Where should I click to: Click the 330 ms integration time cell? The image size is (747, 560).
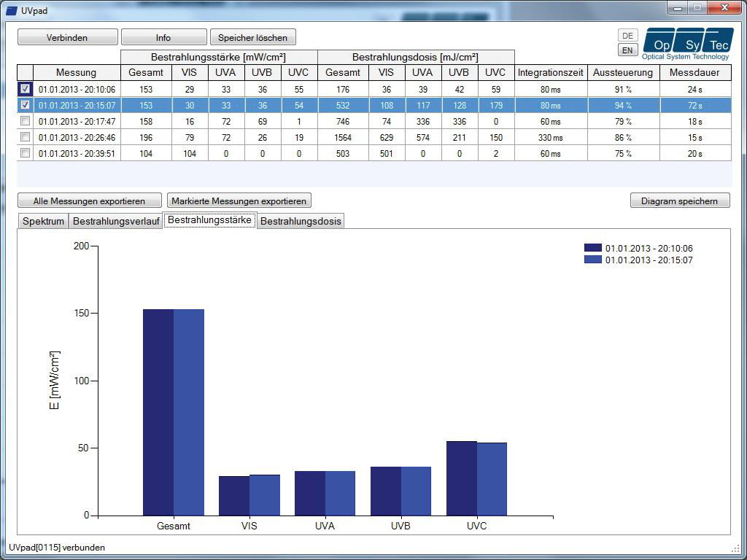pyautogui.click(x=551, y=138)
